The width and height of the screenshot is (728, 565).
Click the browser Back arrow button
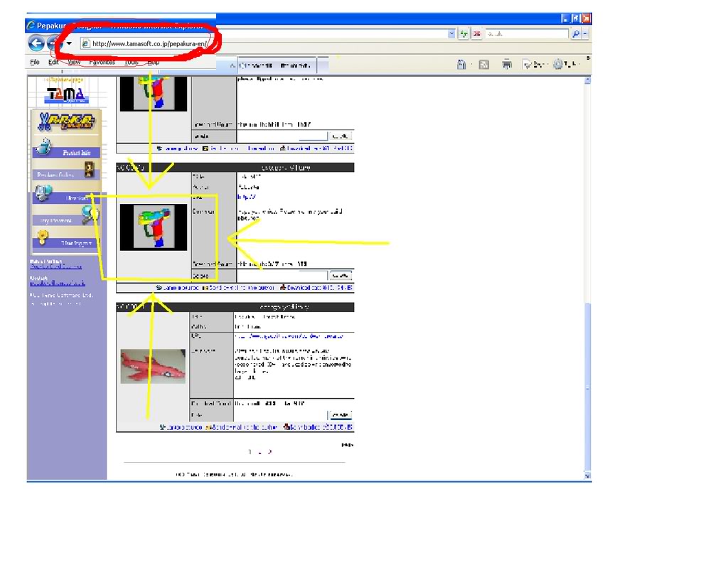(36, 43)
